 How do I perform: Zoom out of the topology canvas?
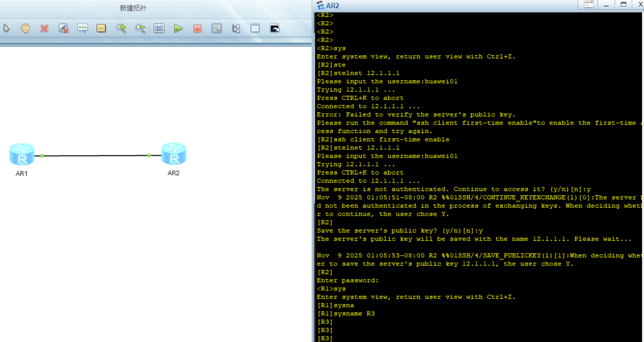tap(140, 28)
